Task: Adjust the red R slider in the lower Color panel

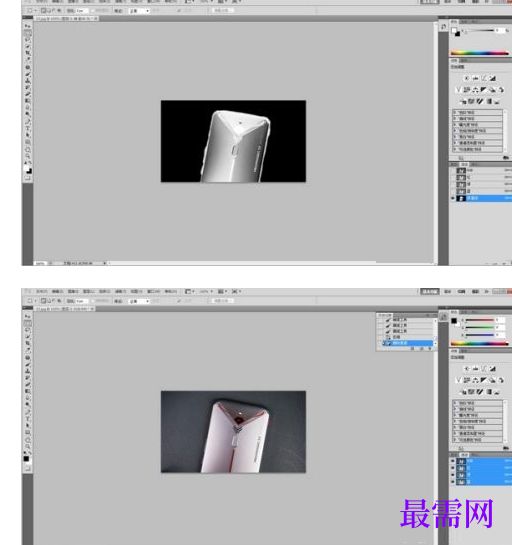Action: pyautogui.click(x=479, y=320)
